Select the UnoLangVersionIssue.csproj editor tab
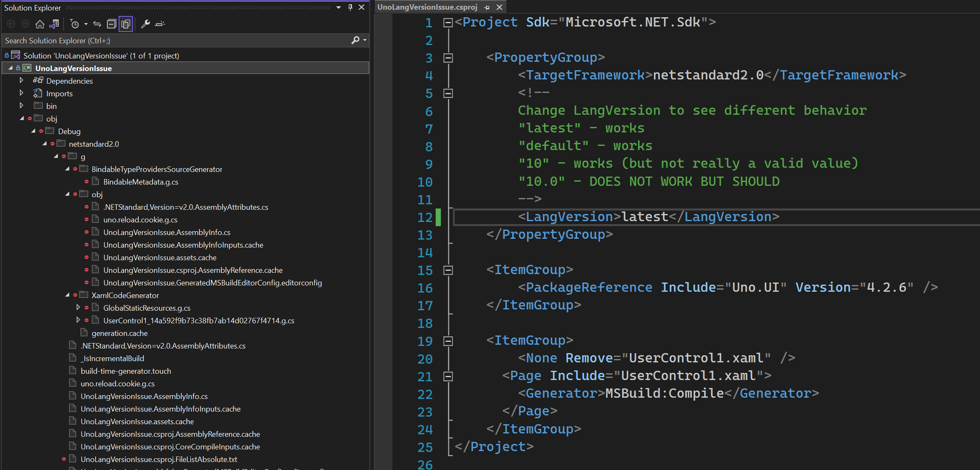Viewport: 980px width, 470px height. (x=427, y=7)
